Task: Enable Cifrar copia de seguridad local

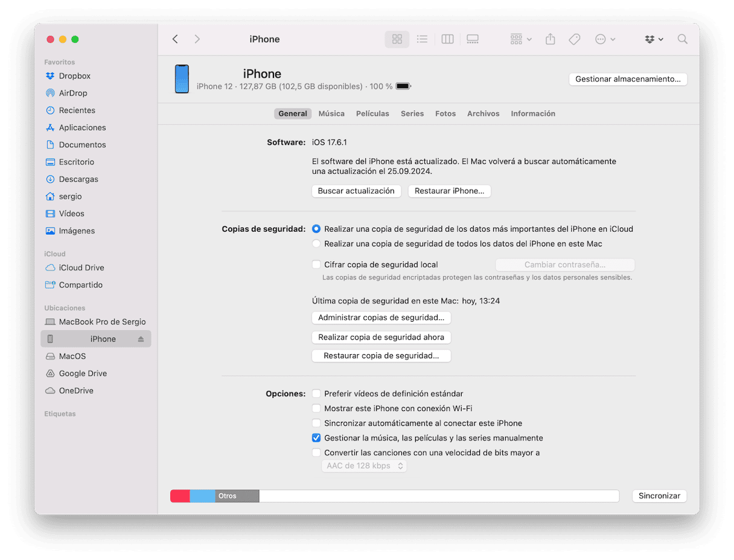Action: (x=316, y=264)
